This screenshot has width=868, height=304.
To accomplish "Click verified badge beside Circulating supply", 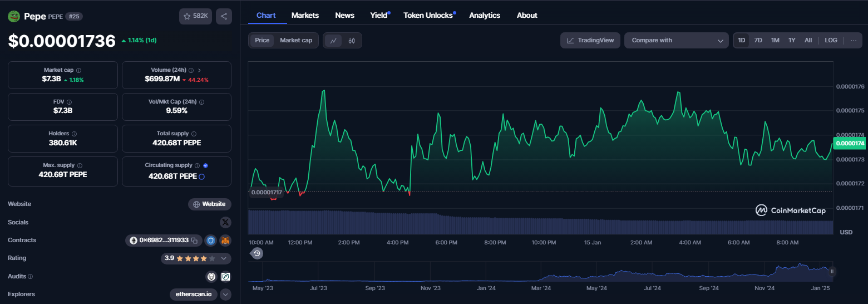I will click(x=205, y=165).
